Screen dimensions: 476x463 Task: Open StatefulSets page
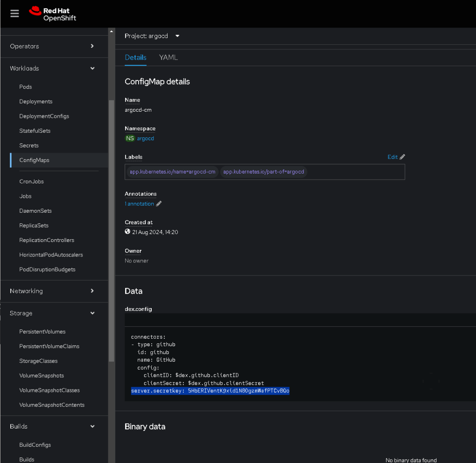pos(35,131)
